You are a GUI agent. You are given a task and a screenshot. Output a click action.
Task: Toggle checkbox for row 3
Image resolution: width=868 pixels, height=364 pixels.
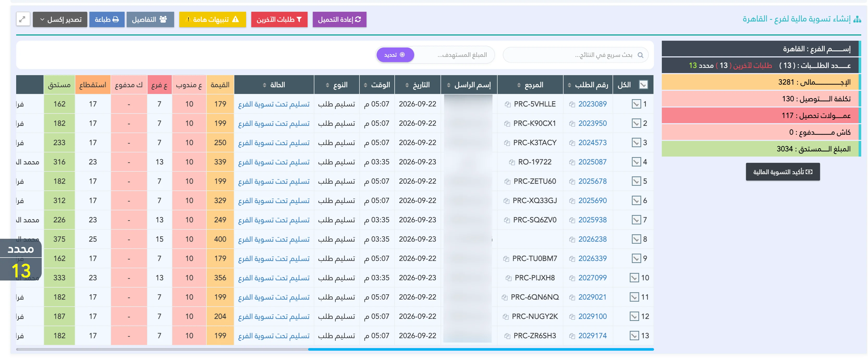click(x=636, y=142)
